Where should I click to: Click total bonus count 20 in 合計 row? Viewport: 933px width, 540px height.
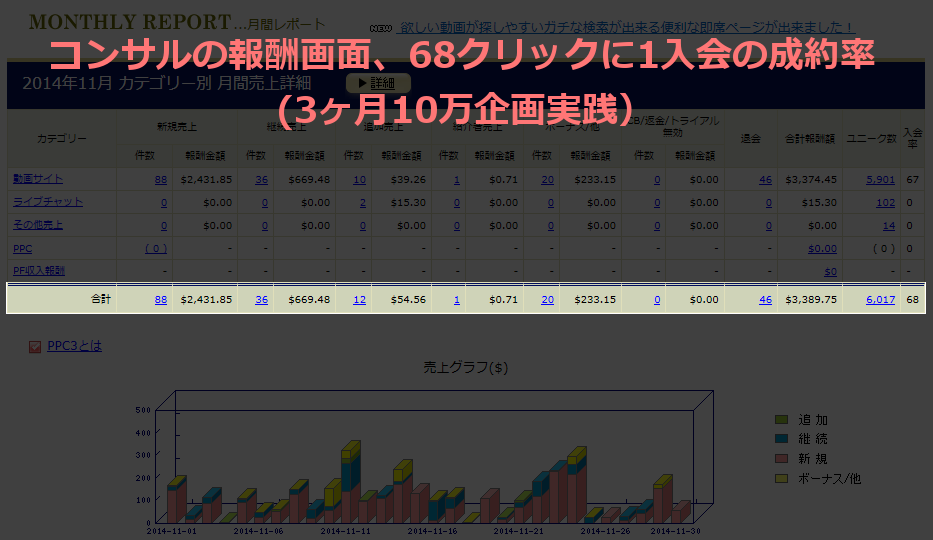coord(547,300)
